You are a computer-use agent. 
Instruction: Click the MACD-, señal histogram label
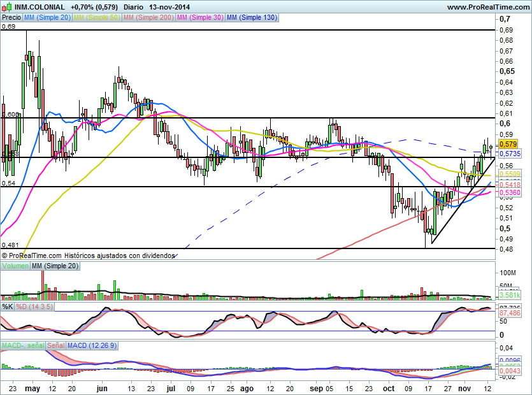tap(23, 345)
